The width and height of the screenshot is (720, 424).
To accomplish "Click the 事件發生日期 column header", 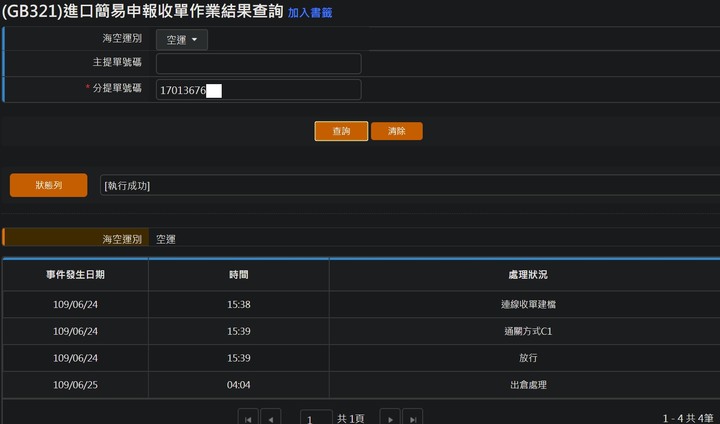I will tap(75, 275).
